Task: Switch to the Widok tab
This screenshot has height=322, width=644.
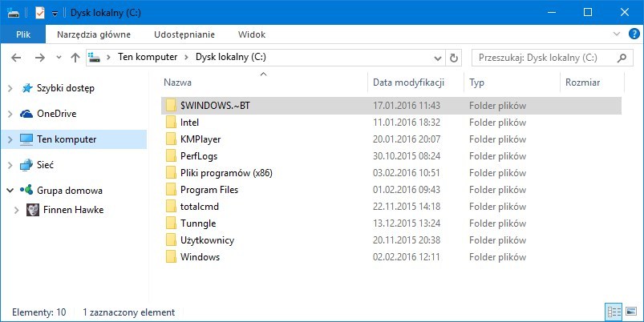Action: (252, 35)
